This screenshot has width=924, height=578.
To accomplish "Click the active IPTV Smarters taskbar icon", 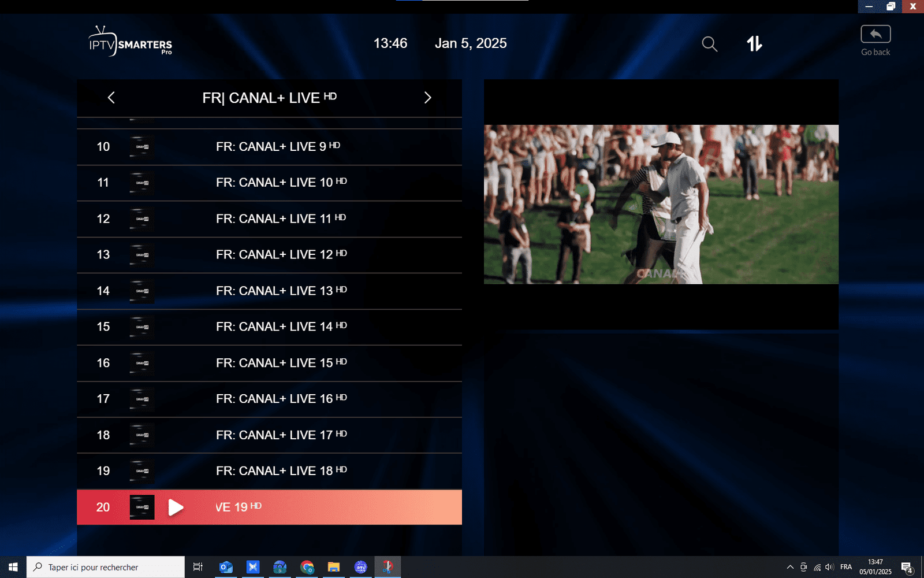I will point(388,567).
